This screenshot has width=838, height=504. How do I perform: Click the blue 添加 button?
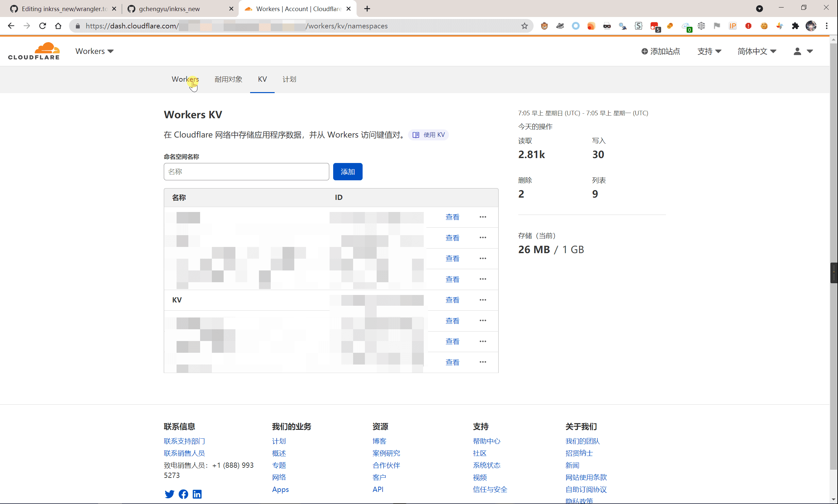(x=348, y=171)
